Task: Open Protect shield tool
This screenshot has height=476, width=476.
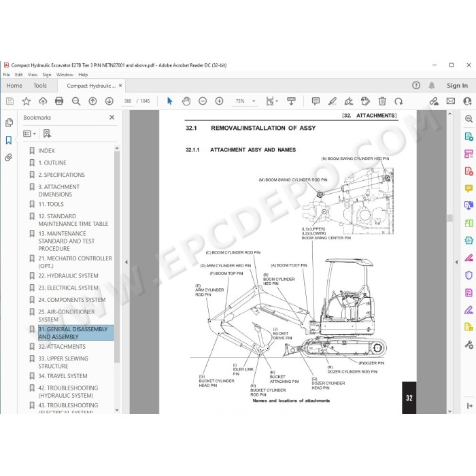Action: (469, 275)
